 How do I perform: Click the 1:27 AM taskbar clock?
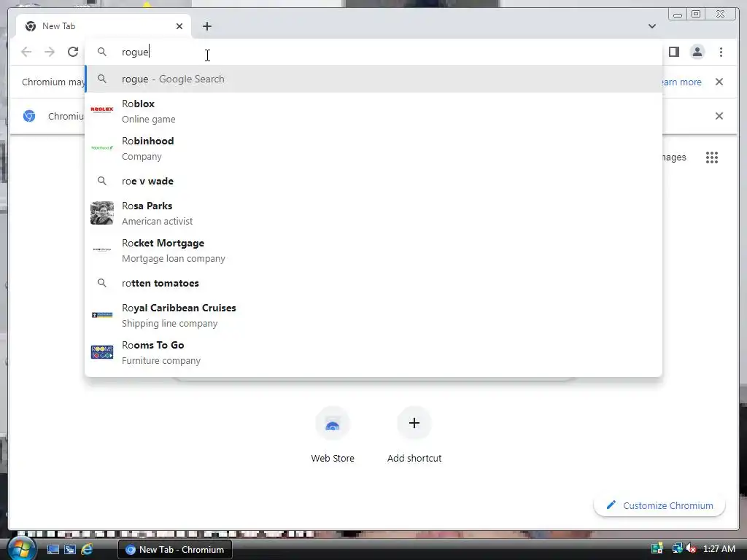pos(719,549)
